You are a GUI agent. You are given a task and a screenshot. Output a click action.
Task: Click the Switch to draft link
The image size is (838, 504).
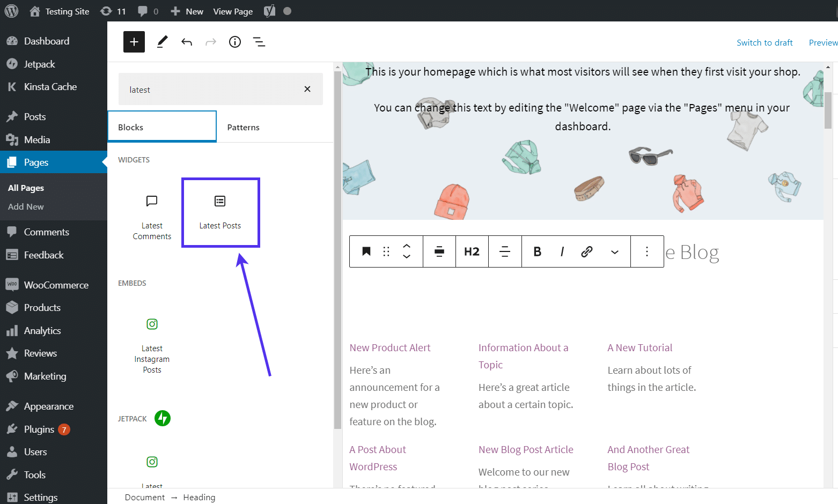click(765, 42)
